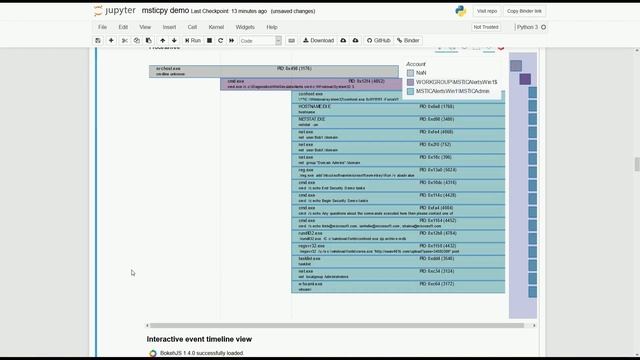Click the kernel status circle indicator
Viewport: 640px width, 360px height.
click(543, 27)
